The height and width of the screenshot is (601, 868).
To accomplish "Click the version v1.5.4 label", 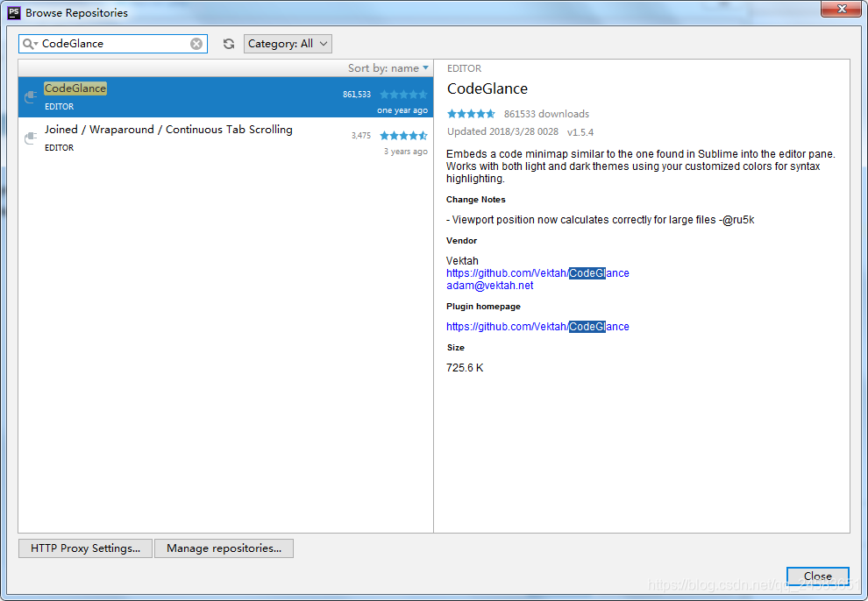I will coord(580,132).
